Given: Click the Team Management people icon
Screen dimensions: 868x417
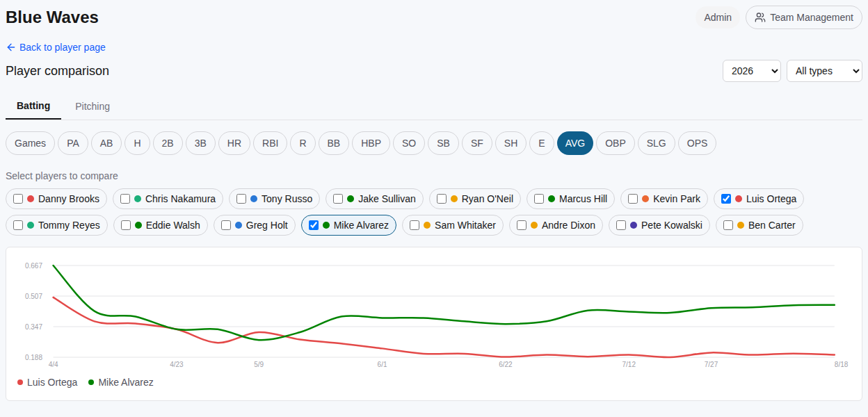Looking at the screenshot, I should 760,17.
